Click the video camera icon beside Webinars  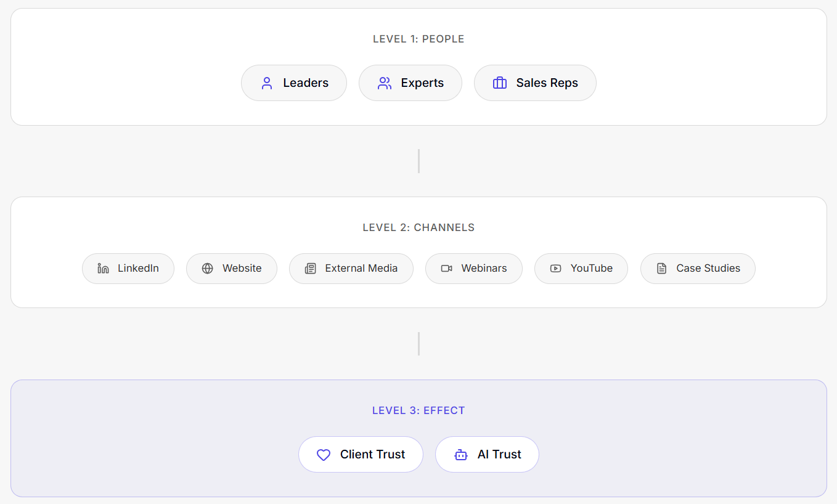(x=447, y=269)
